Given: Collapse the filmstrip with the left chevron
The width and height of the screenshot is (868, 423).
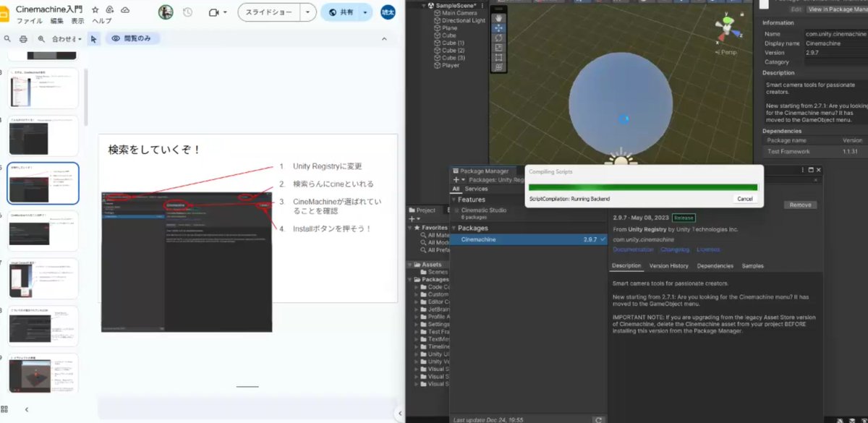Looking at the screenshot, I should pyautogui.click(x=27, y=409).
